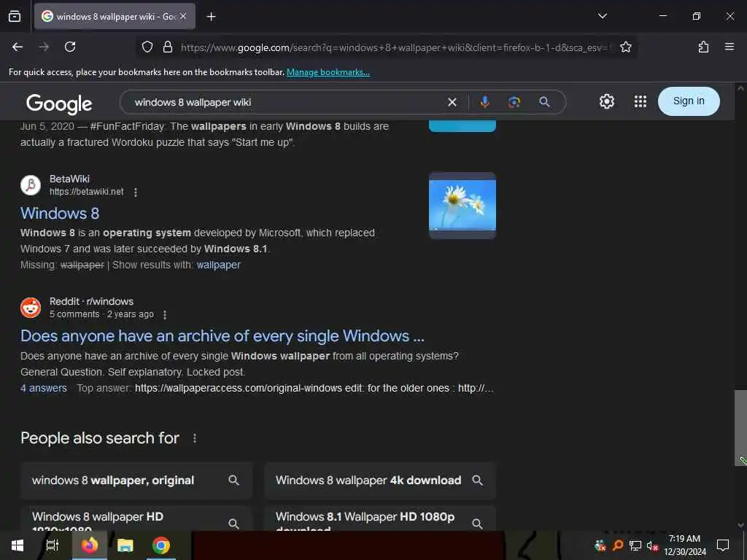
Task: Click the browser address bar URL
Action: tap(395, 47)
